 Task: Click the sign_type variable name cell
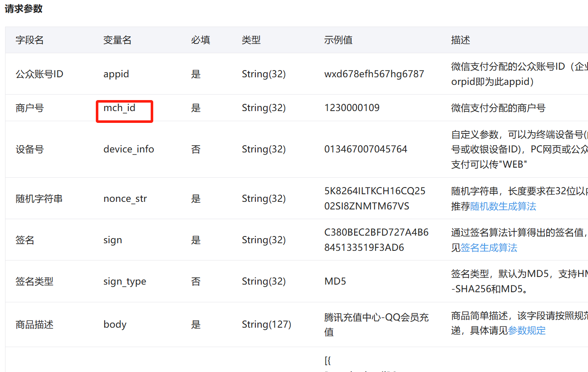point(125,281)
